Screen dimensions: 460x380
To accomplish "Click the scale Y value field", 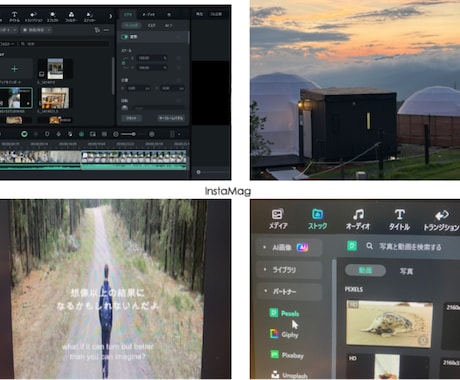I will click(152, 68).
